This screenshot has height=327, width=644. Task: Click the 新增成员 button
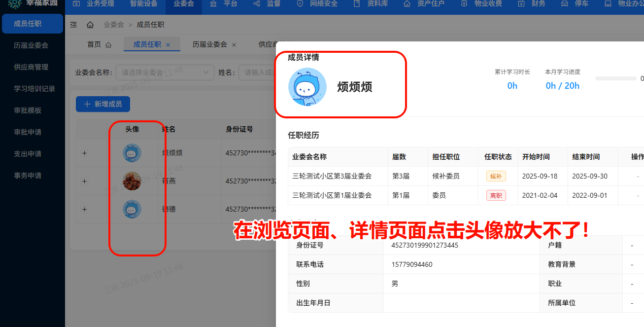click(102, 104)
